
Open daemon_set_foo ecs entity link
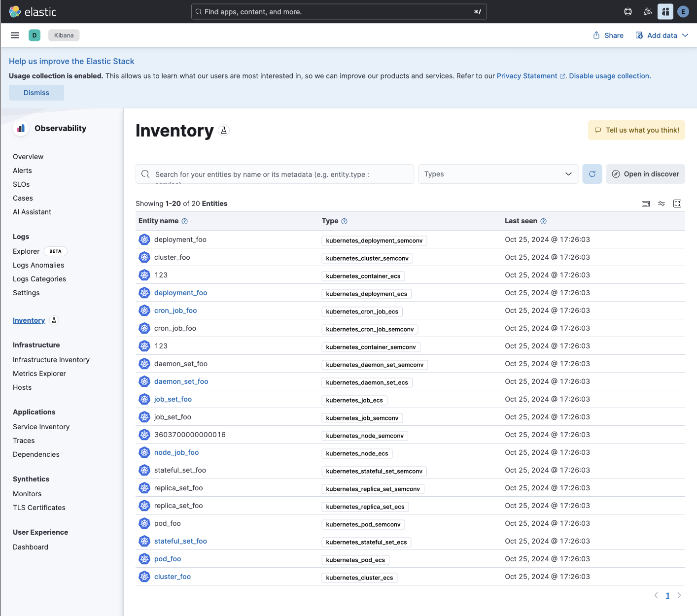[181, 381]
